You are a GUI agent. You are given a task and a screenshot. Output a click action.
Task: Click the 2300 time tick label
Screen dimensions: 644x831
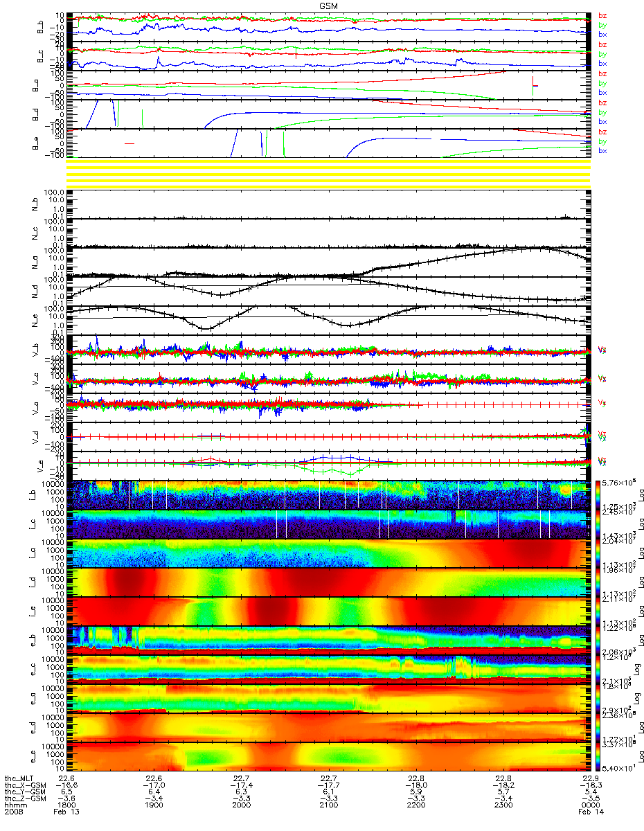click(x=503, y=806)
